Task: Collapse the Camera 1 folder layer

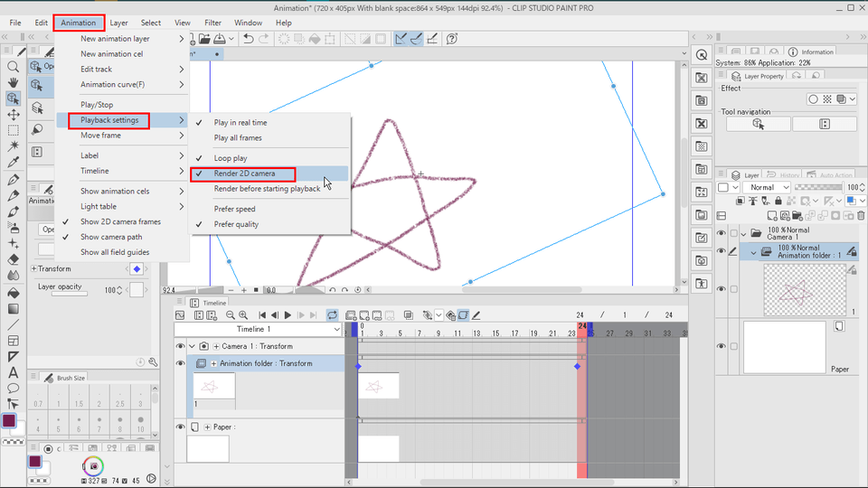Action: (x=743, y=234)
